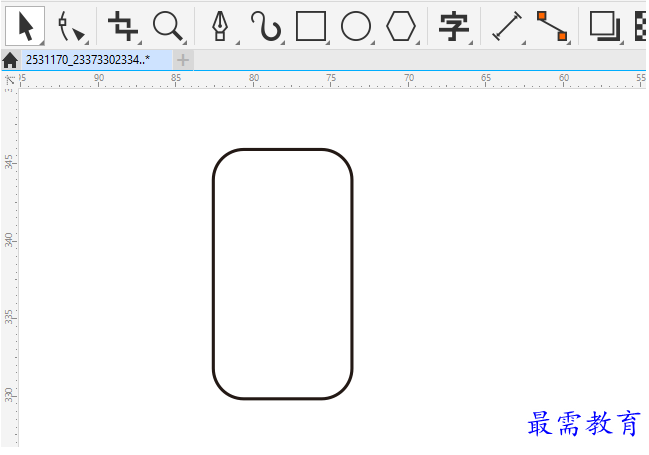
Task: Expand the Text tool flyout arrow
Action: point(471,43)
